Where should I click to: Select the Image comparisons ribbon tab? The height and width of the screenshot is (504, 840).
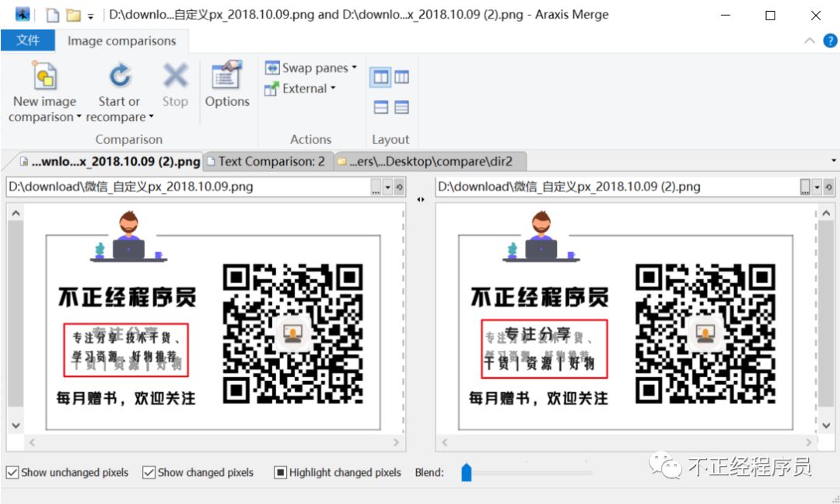click(x=121, y=40)
